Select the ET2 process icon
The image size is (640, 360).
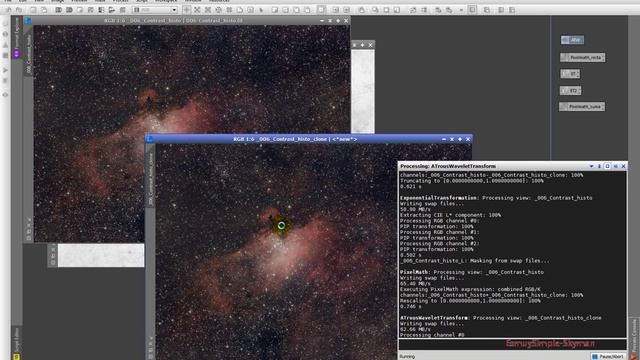[x=570, y=90]
